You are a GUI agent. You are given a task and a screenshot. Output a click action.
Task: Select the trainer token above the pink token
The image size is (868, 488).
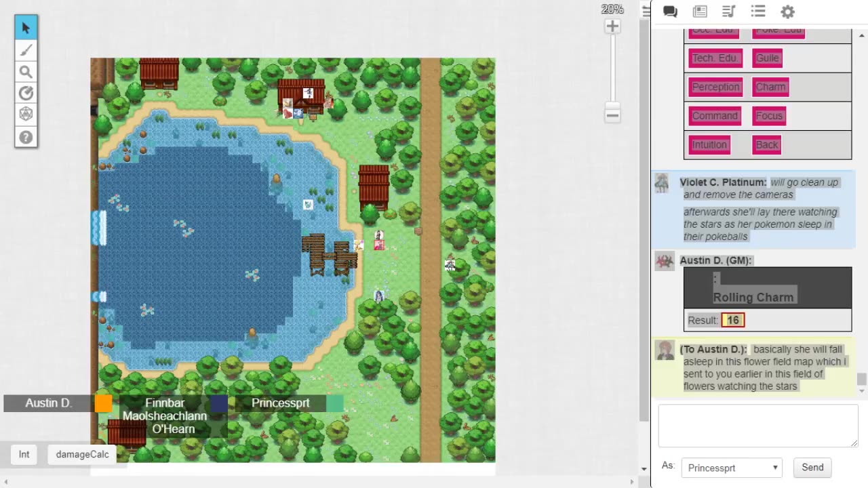(379, 235)
